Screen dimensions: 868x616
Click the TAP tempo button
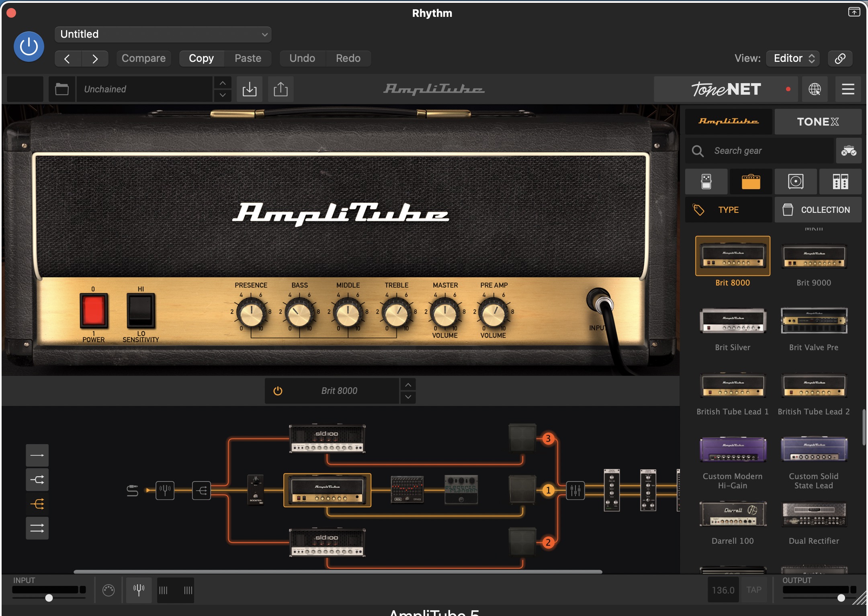click(754, 590)
